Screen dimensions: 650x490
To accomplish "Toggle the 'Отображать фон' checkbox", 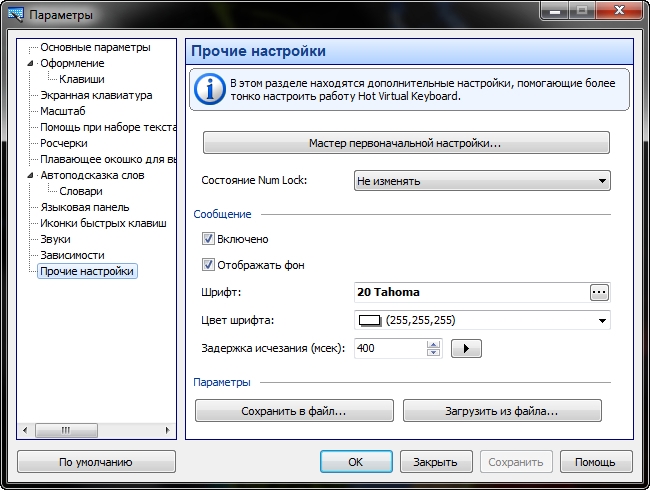I will coord(209,265).
